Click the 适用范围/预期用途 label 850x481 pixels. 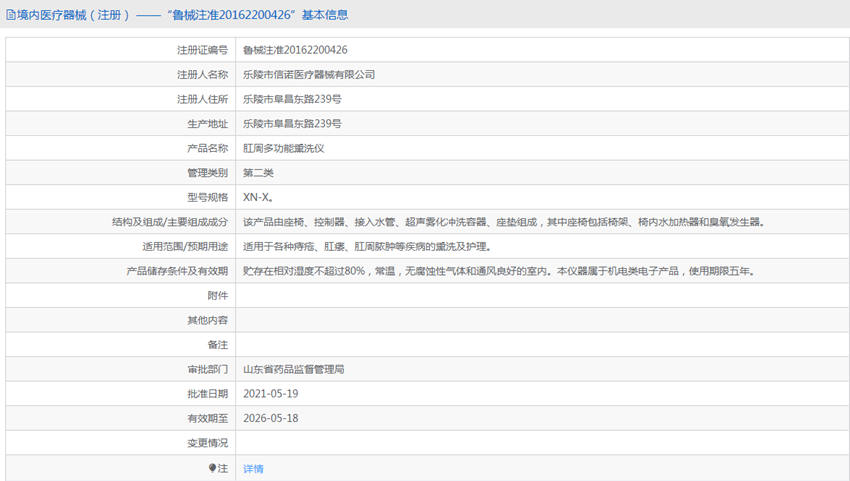click(185, 247)
